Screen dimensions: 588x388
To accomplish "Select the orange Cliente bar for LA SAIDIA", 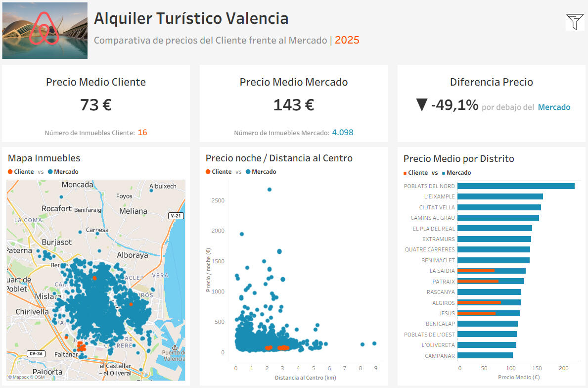I will (x=476, y=271).
